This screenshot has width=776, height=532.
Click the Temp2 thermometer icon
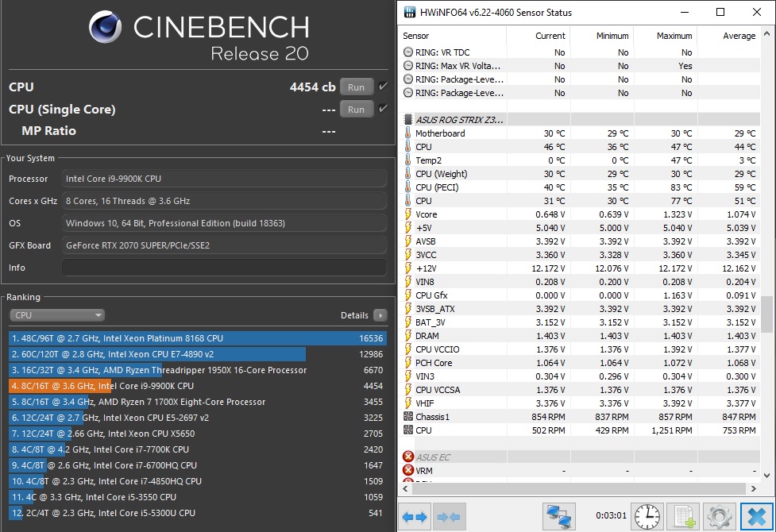pyautogui.click(x=408, y=160)
